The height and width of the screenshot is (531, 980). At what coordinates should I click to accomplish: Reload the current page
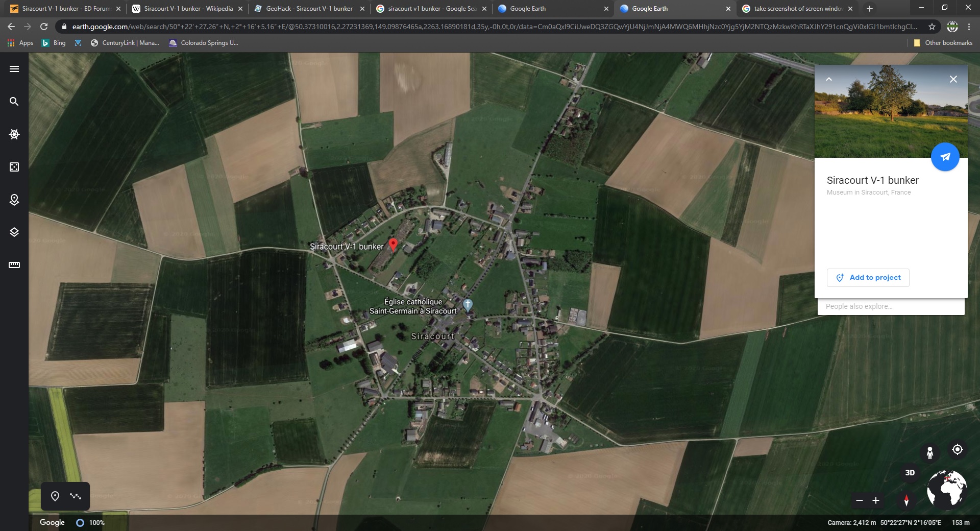coord(44,27)
